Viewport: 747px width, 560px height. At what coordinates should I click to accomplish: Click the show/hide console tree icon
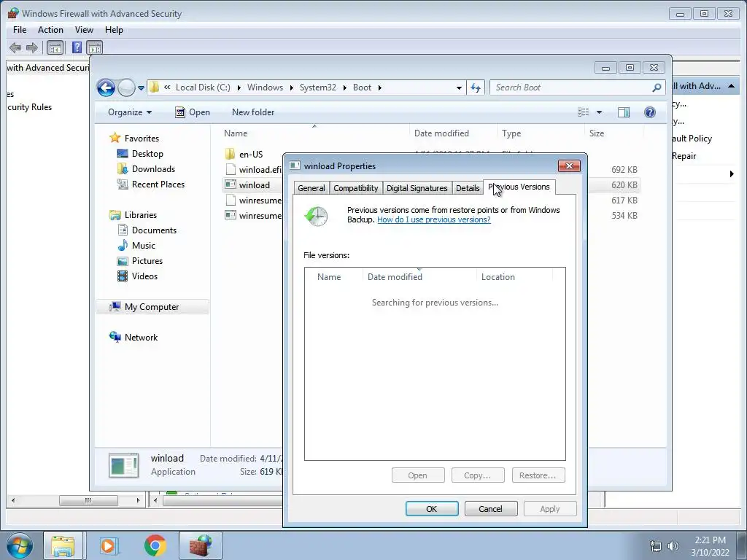click(x=55, y=47)
